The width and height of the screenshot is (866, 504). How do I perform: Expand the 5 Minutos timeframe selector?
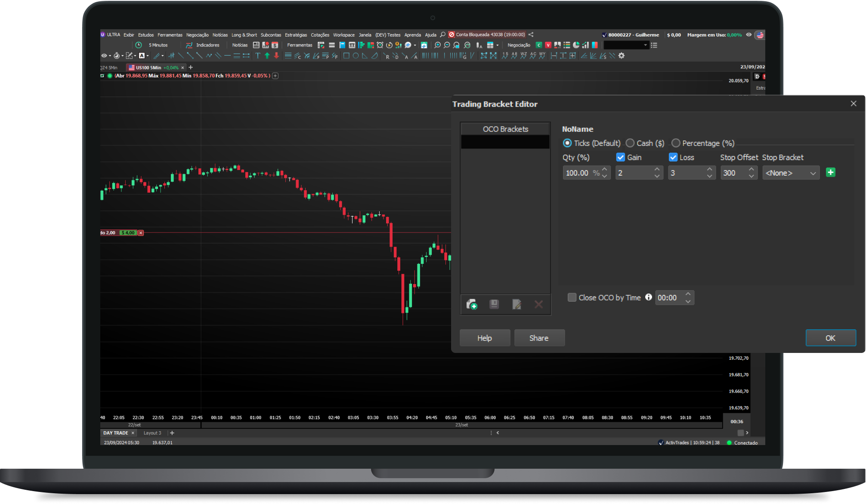pyautogui.click(x=159, y=45)
